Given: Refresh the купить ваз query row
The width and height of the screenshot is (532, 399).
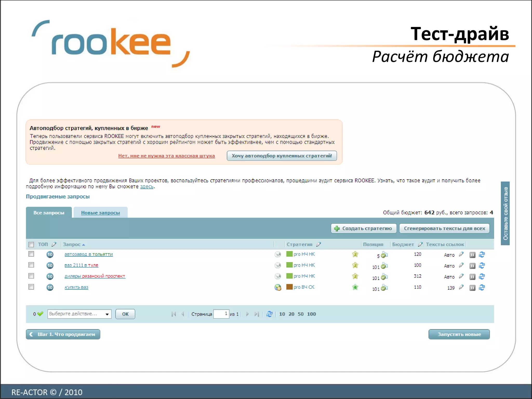Looking at the screenshot, I should pos(482,288).
